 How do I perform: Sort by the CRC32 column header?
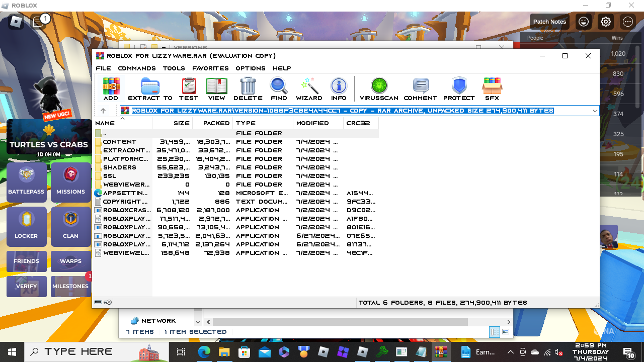coord(361,123)
